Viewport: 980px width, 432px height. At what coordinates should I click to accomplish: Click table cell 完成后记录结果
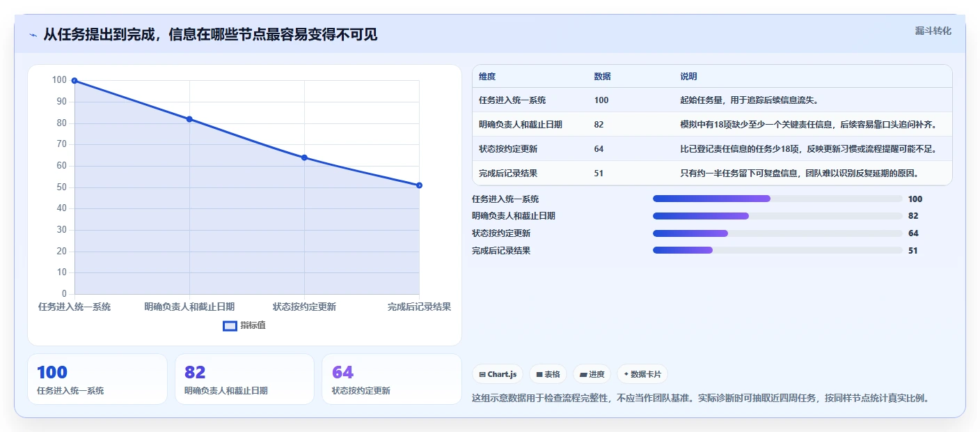coord(508,173)
